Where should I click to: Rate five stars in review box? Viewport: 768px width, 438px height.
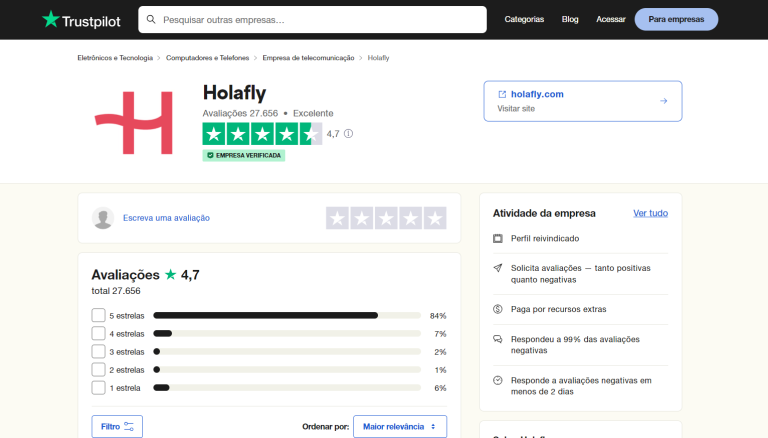tap(435, 218)
